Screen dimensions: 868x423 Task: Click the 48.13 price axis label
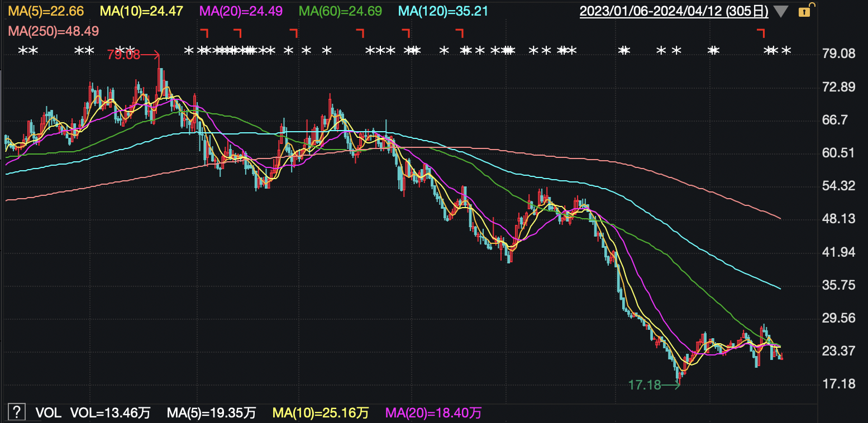pos(840,219)
